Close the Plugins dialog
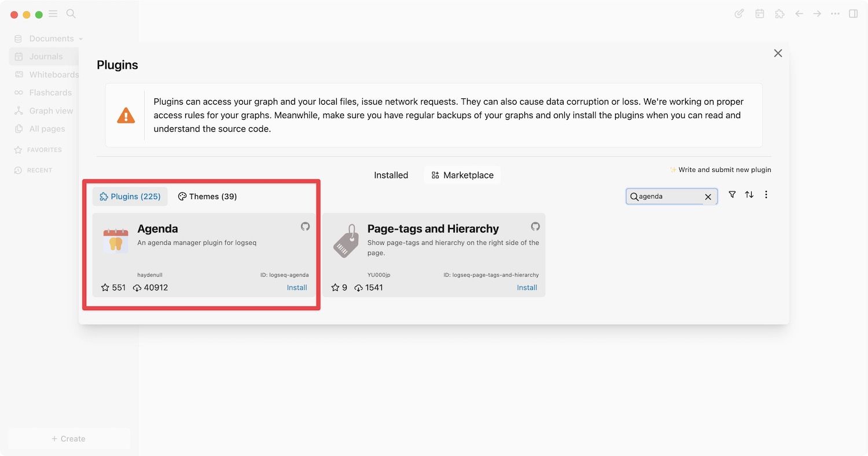The height and width of the screenshot is (456, 868). tap(778, 53)
